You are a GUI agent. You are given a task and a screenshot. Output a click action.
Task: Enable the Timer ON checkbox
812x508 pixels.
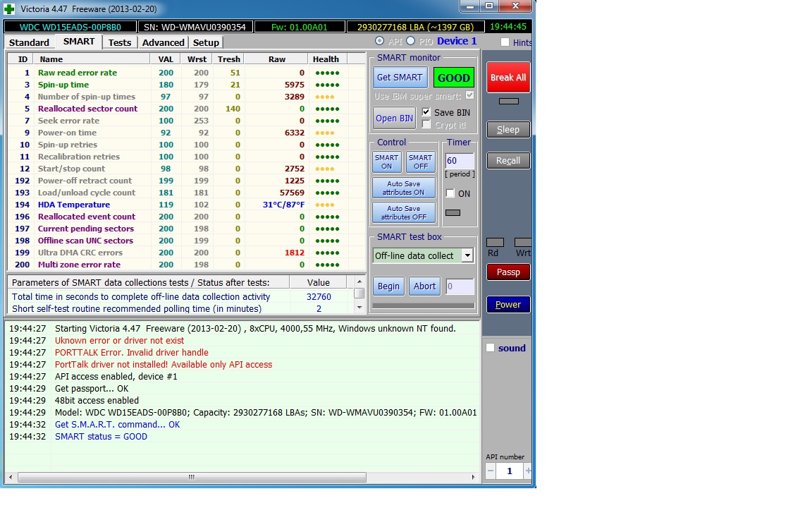pyautogui.click(x=450, y=193)
